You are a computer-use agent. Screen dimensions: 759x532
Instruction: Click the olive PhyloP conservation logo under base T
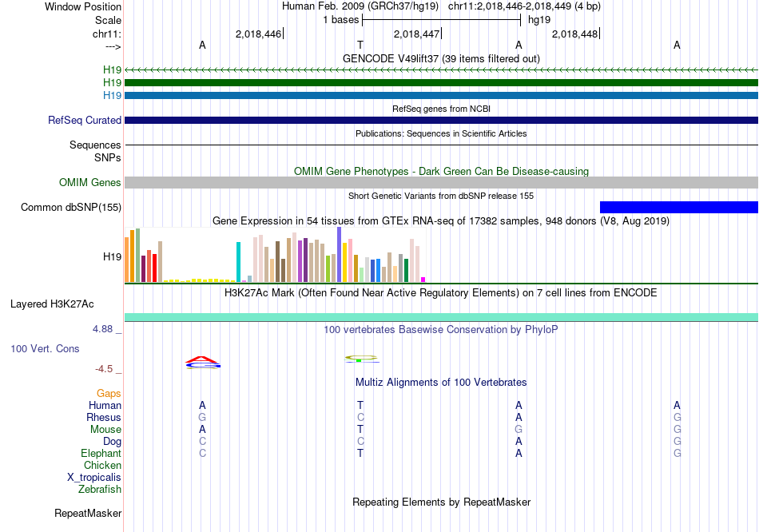point(361,359)
